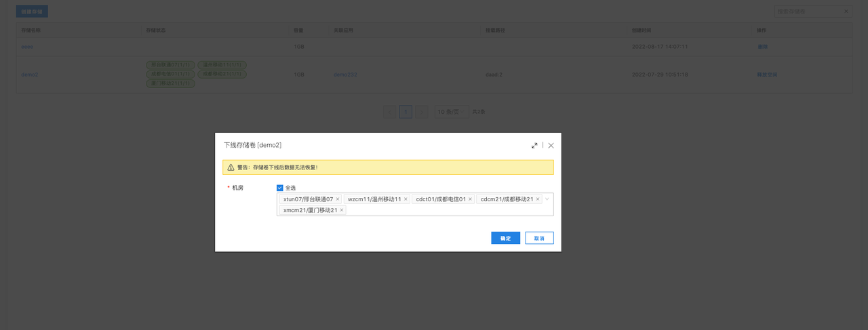Image resolution: width=868 pixels, height=330 pixels.
Task: Click 取消 to cancel the dialog
Action: click(539, 238)
